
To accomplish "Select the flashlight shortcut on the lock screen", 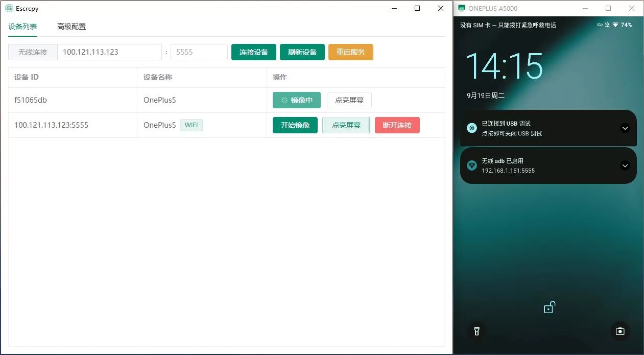I will pos(476,331).
